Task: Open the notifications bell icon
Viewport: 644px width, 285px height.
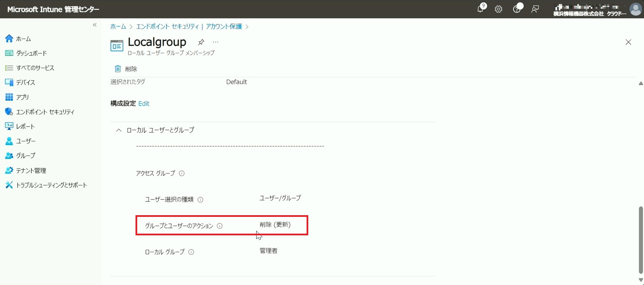Action: tap(481, 9)
